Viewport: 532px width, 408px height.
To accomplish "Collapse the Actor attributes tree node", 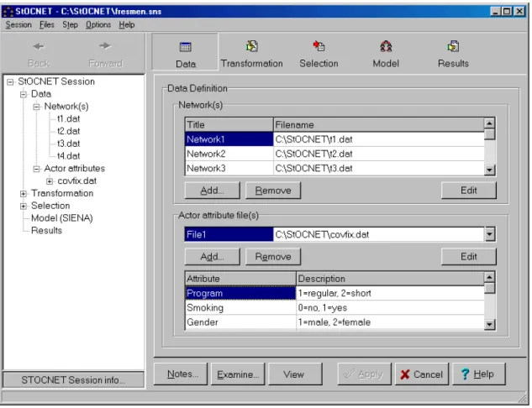I will click(36, 169).
